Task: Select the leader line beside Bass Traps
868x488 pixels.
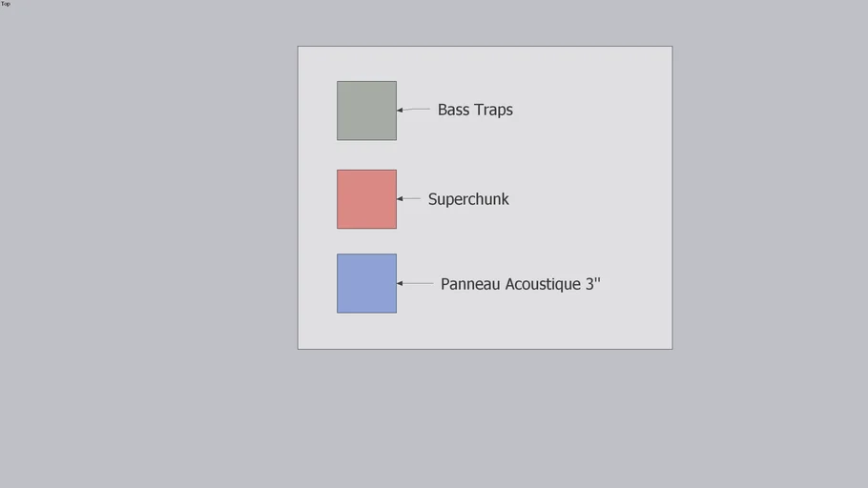Action: click(417, 110)
